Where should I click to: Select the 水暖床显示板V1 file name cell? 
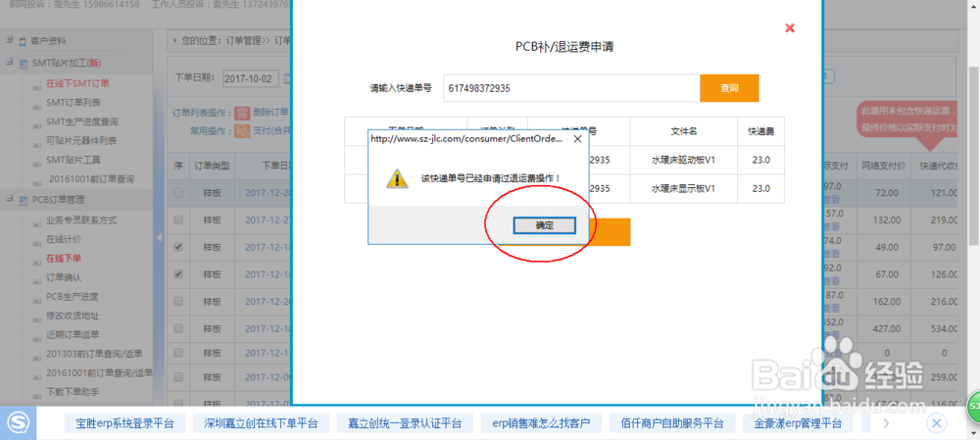point(683,188)
